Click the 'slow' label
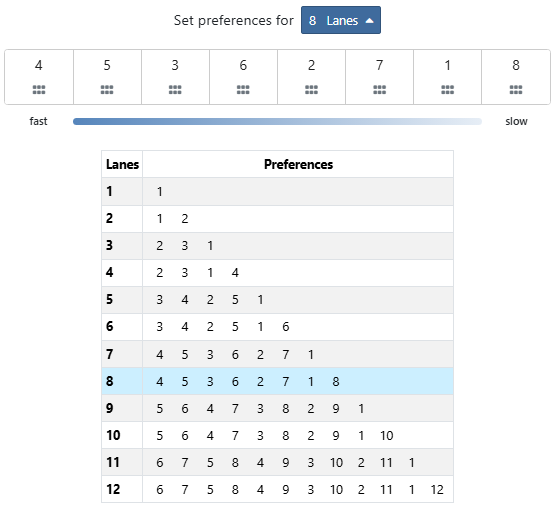Image resolution: width=552 pixels, height=506 pixels. [x=516, y=121]
